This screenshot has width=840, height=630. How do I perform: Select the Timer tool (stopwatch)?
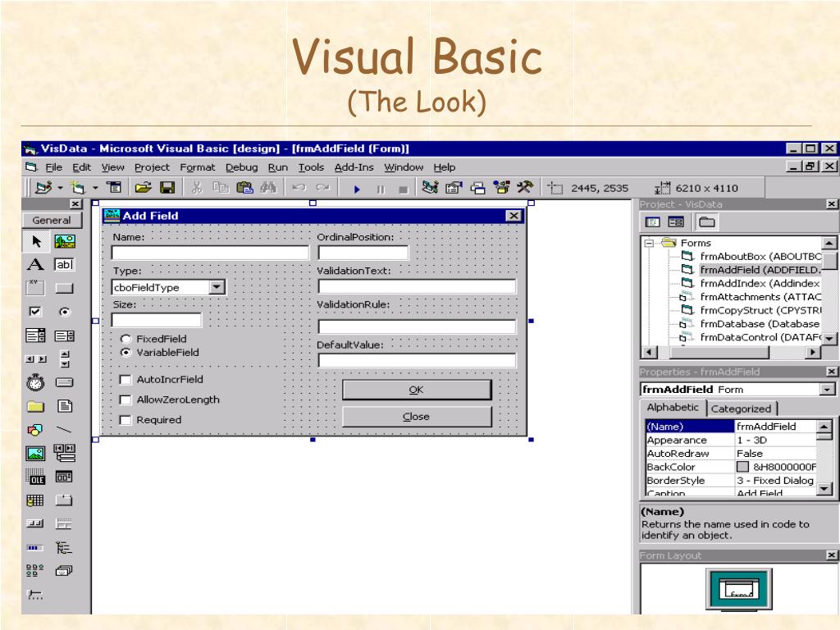tap(35, 382)
